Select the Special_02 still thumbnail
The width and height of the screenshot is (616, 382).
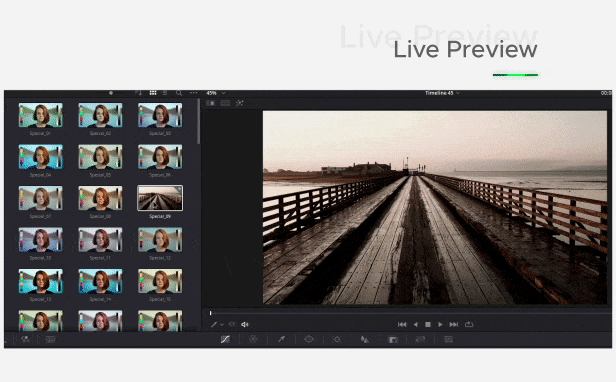(x=100, y=115)
